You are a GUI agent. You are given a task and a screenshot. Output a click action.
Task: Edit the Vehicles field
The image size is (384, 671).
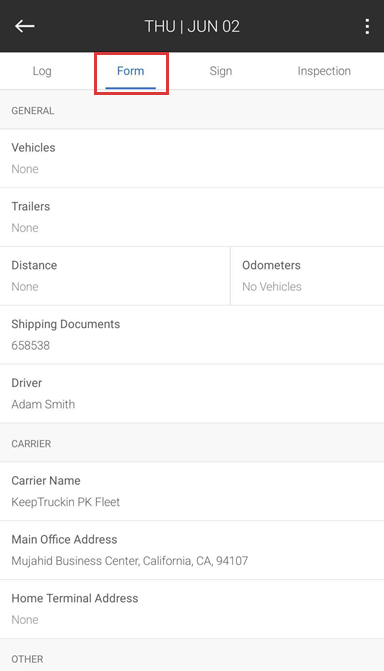192,158
